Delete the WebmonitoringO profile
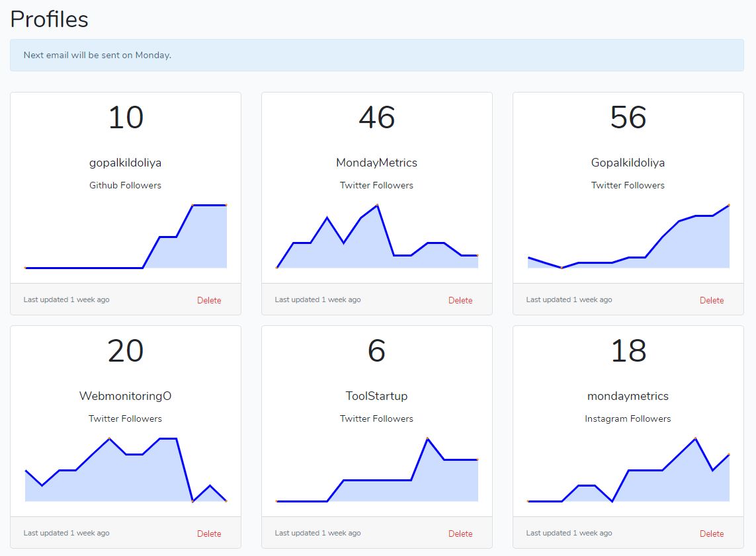Screen dimensions: 756x556 click(209, 534)
